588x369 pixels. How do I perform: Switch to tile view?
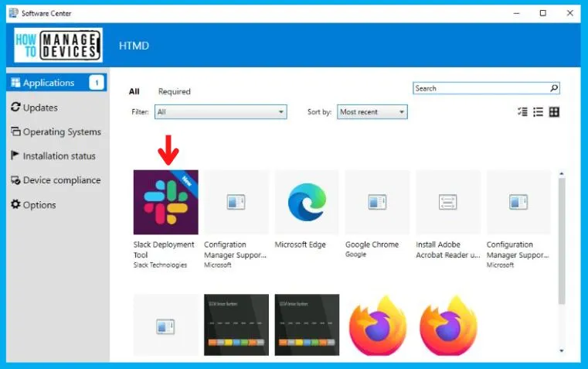[554, 112]
